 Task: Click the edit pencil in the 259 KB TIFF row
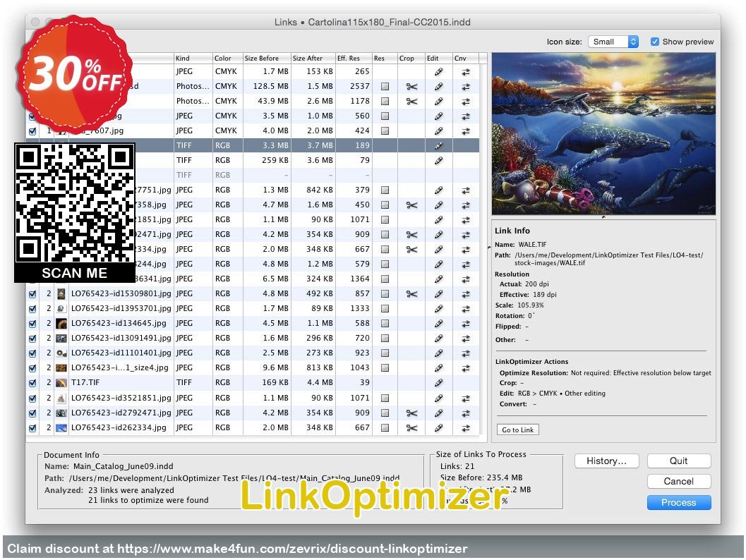(439, 160)
